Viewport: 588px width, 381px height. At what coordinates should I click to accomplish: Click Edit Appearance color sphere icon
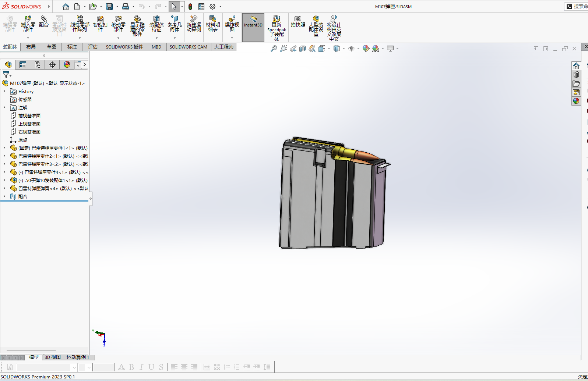[x=366, y=49]
